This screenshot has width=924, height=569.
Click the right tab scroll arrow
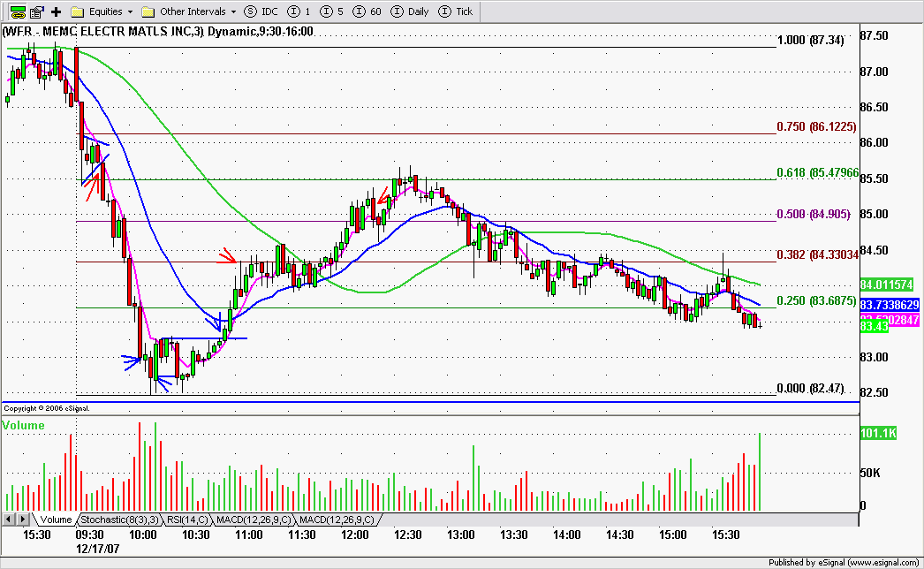[x=22, y=520]
